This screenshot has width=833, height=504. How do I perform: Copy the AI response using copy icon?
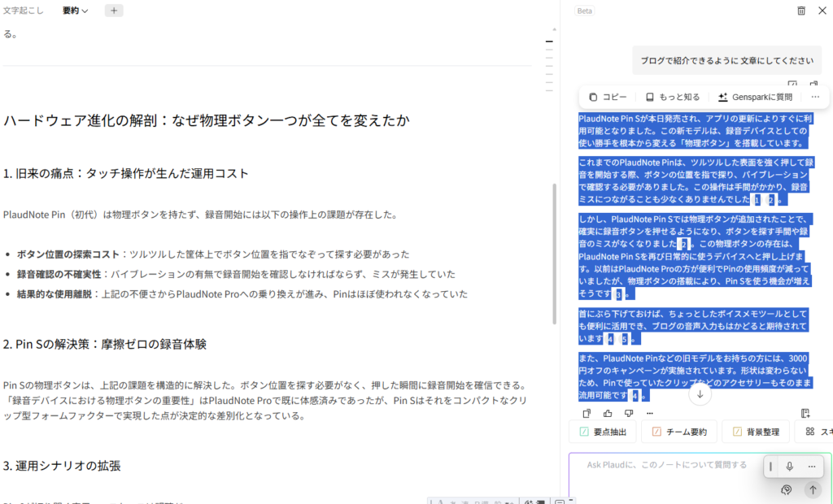click(587, 414)
